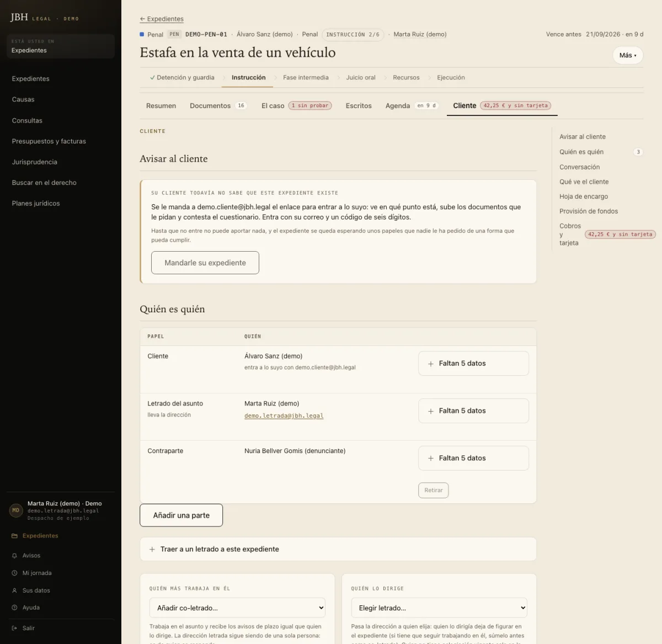662x644 pixels.
Task: Click the Retirar button
Action: click(434, 490)
